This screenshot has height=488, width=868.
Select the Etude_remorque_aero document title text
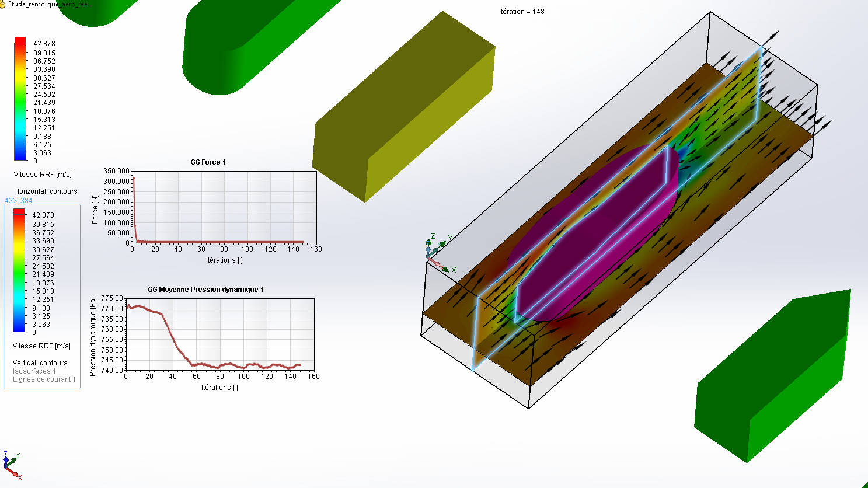click(50, 4)
